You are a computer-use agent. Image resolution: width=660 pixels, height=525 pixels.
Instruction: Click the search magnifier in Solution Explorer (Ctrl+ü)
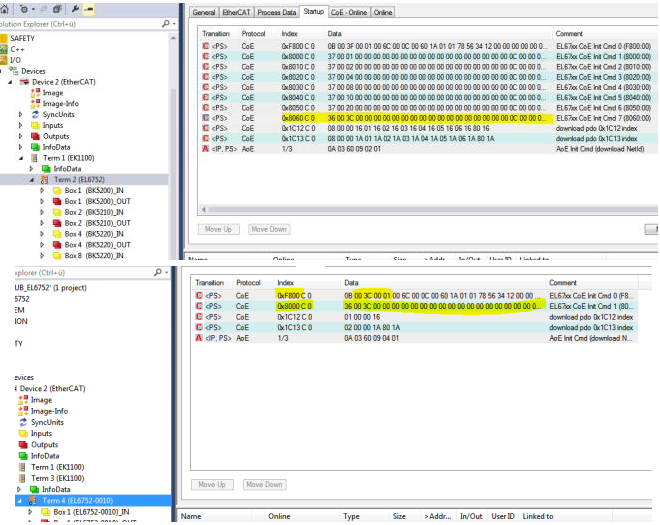coord(166,24)
